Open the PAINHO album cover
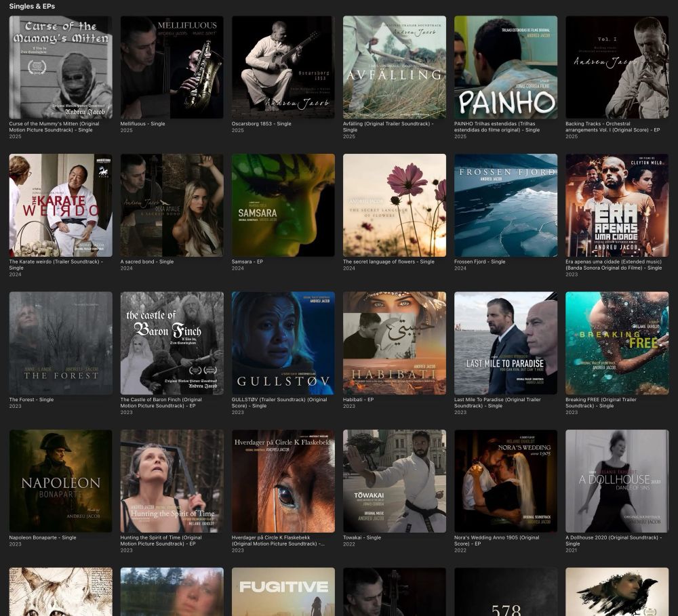Viewport: 678px width, 616px height. (x=506, y=67)
